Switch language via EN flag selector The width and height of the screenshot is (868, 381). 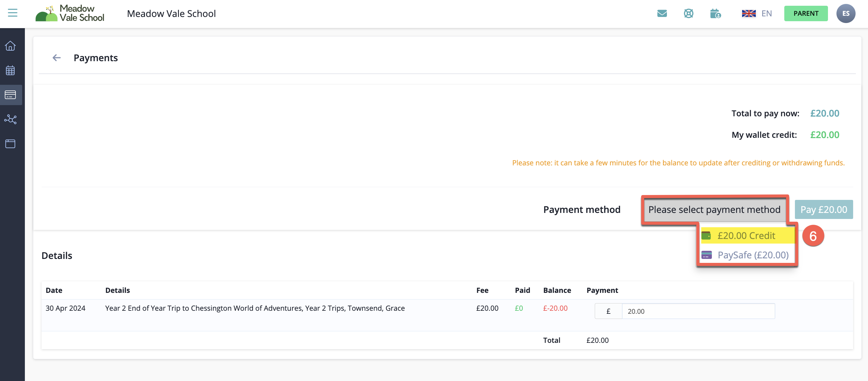click(756, 13)
